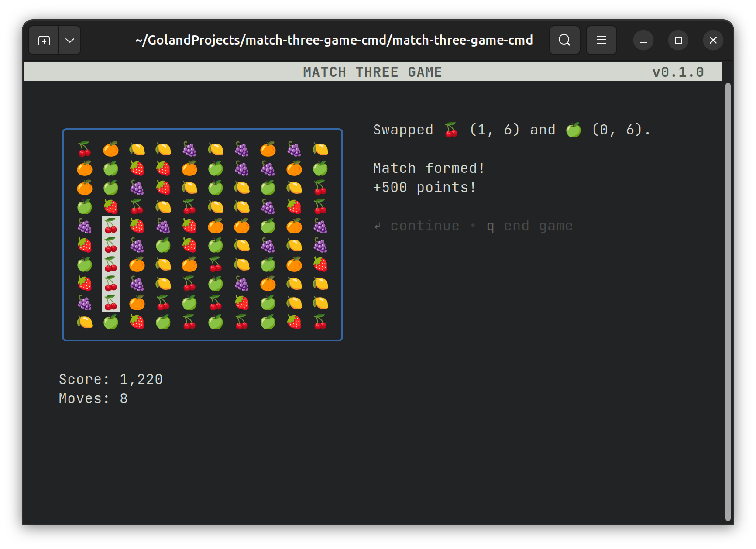Select a strawberry tile in the bottom row
This screenshot has height=549, width=756.
point(137,322)
